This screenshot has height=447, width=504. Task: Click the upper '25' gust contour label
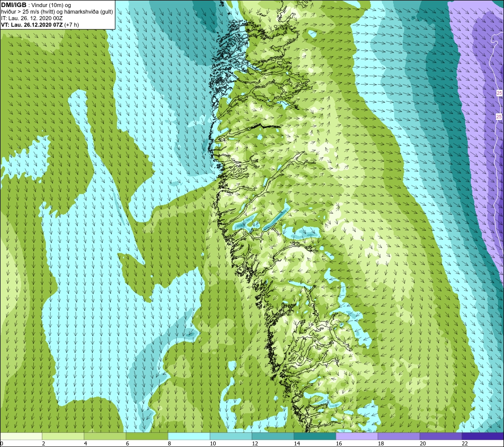(499, 93)
